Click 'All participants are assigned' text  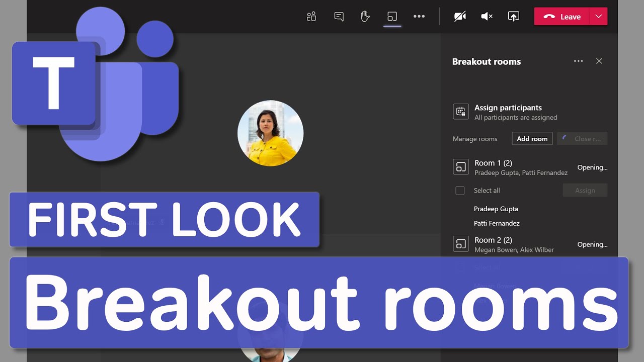tap(516, 118)
